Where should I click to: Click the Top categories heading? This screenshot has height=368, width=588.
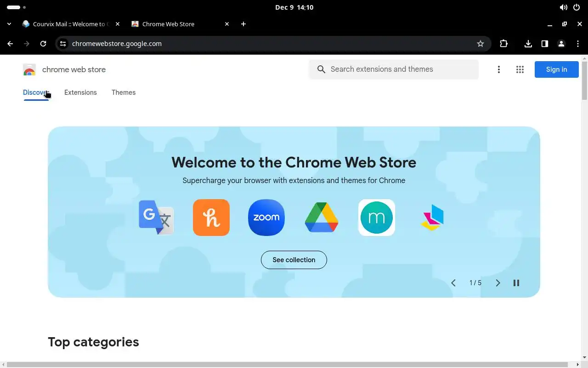coord(93,342)
